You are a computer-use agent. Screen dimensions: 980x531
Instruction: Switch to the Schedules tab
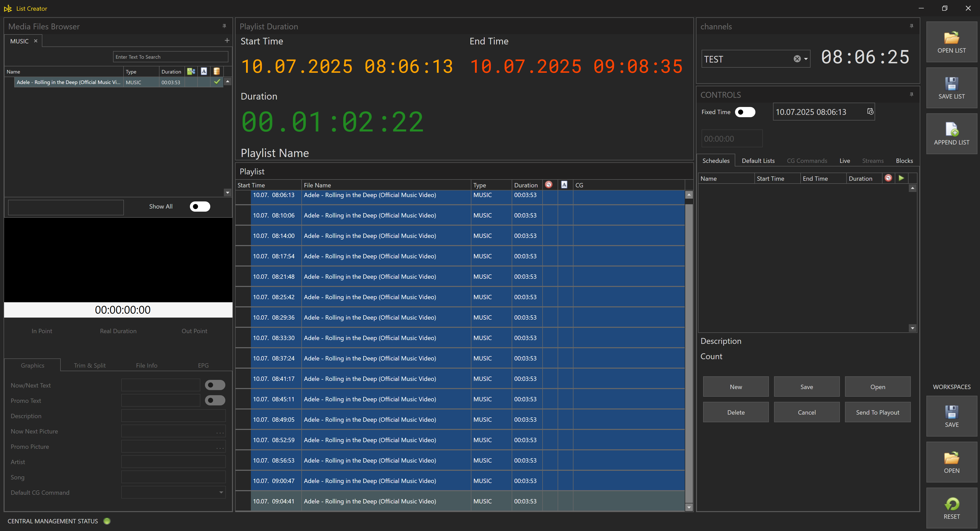[716, 161]
